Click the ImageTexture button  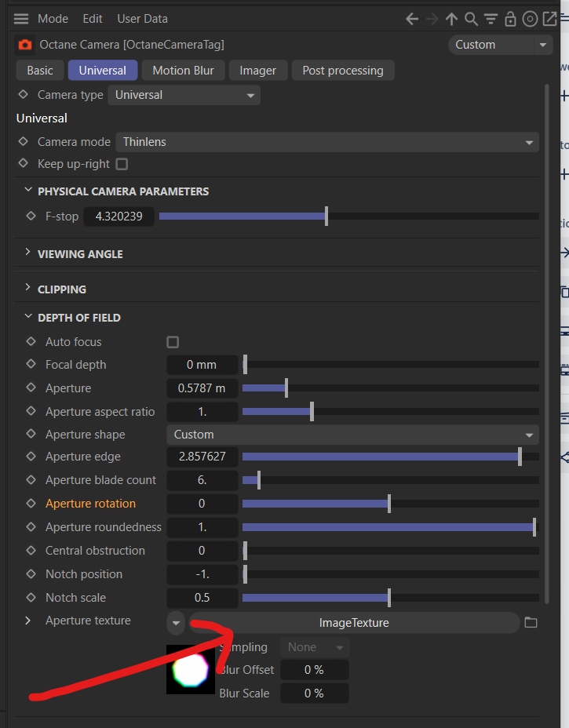point(353,623)
